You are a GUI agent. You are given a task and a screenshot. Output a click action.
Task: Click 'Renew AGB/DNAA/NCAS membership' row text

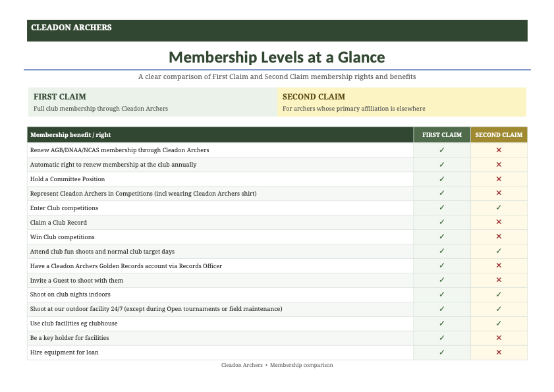[x=119, y=150]
